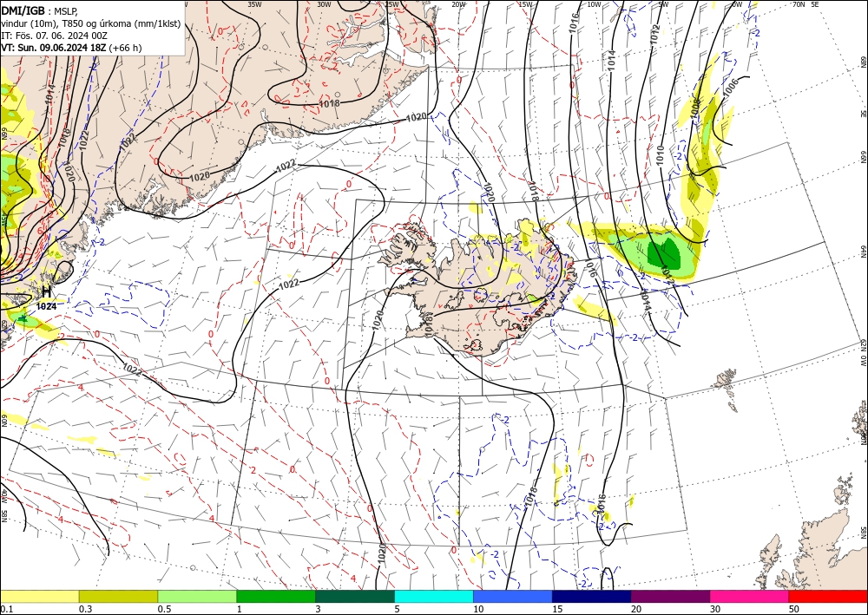Click the '20W' longitude label
This screenshot has width=868, height=615.
[458, 4]
